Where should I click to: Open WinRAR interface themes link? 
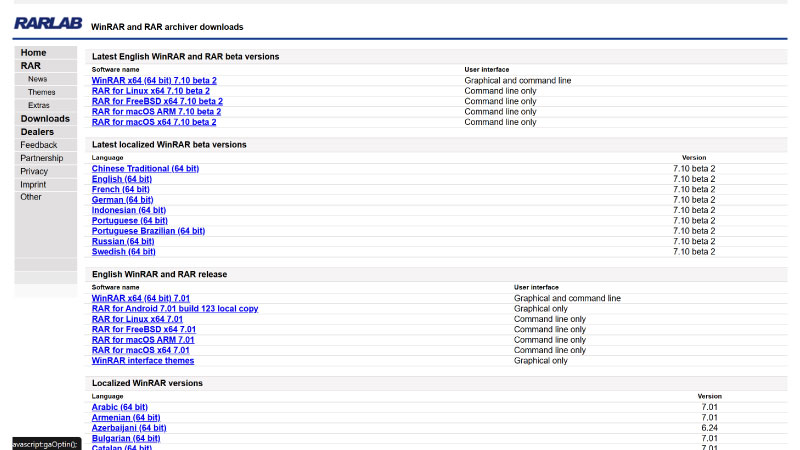coord(143,361)
